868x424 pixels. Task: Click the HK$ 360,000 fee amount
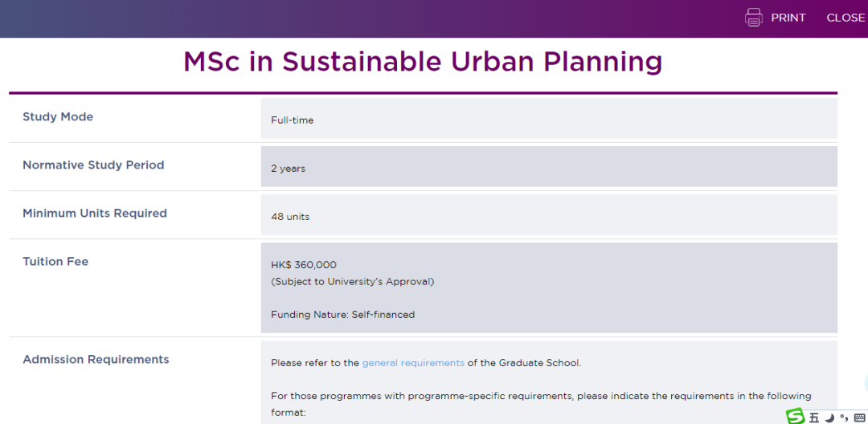coord(304,265)
